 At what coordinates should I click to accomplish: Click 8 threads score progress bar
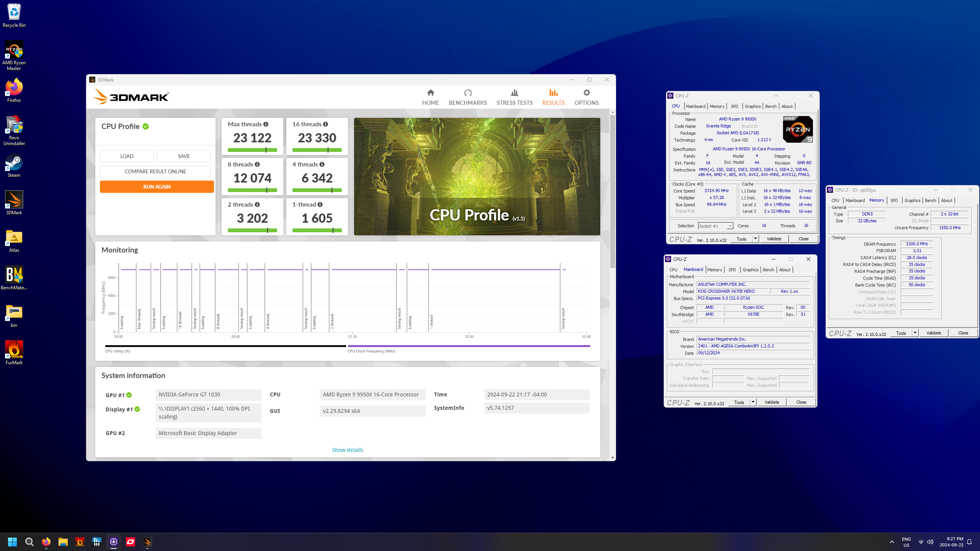point(252,190)
